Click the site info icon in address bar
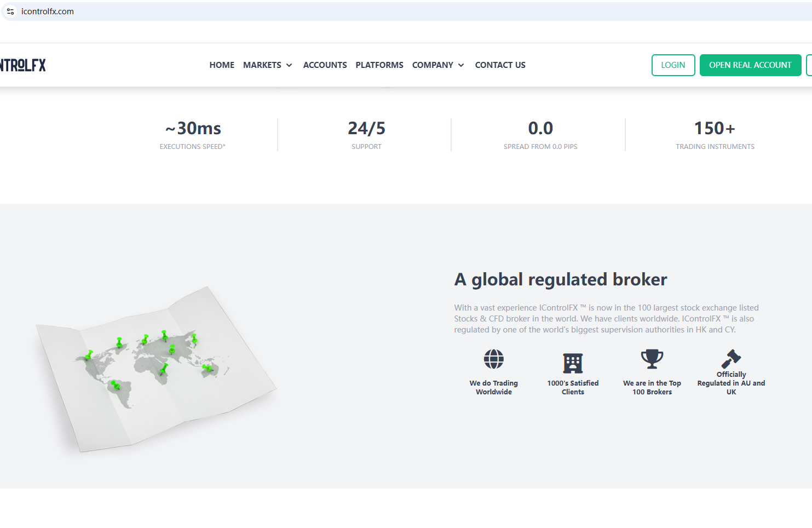The height and width of the screenshot is (528, 812). point(10,12)
